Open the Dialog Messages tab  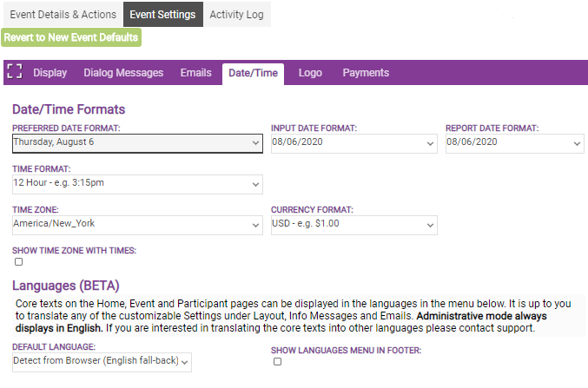(123, 73)
